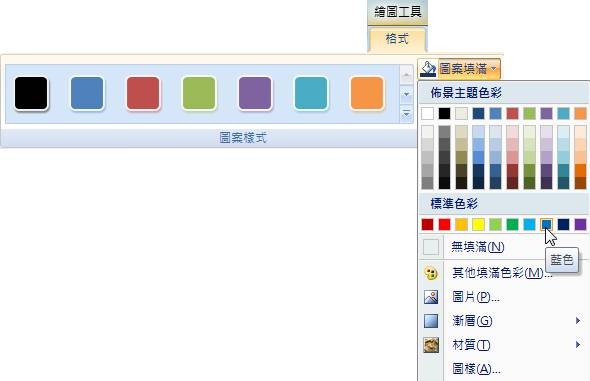The image size is (590, 381).
Task: Click shape styles gallery down arrow
Action: (x=406, y=94)
